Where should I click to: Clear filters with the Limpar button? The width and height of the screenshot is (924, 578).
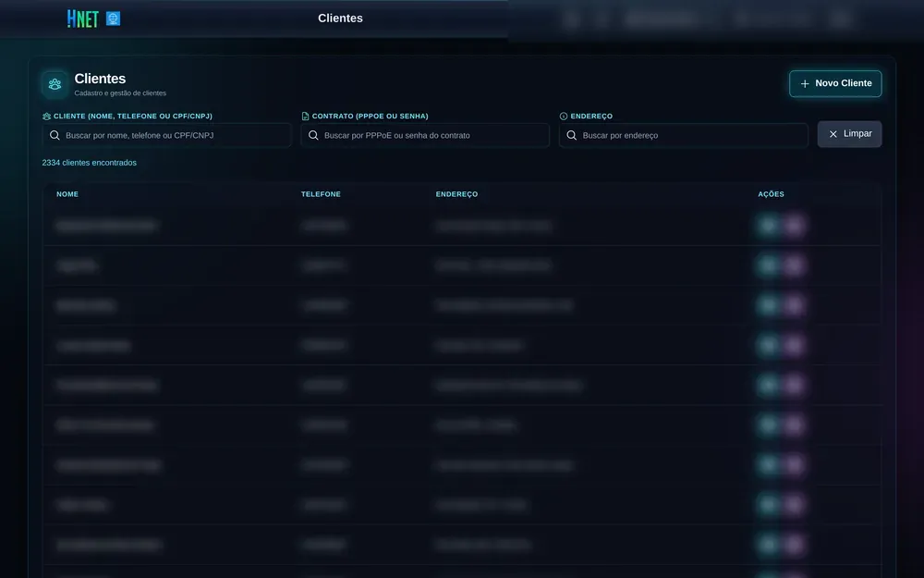pos(849,134)
